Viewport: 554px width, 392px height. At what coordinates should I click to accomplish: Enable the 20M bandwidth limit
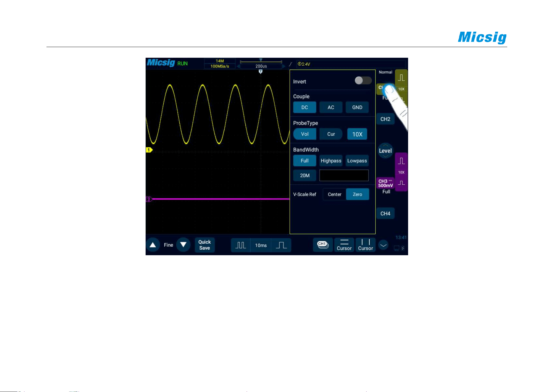[x=305, y=175]
